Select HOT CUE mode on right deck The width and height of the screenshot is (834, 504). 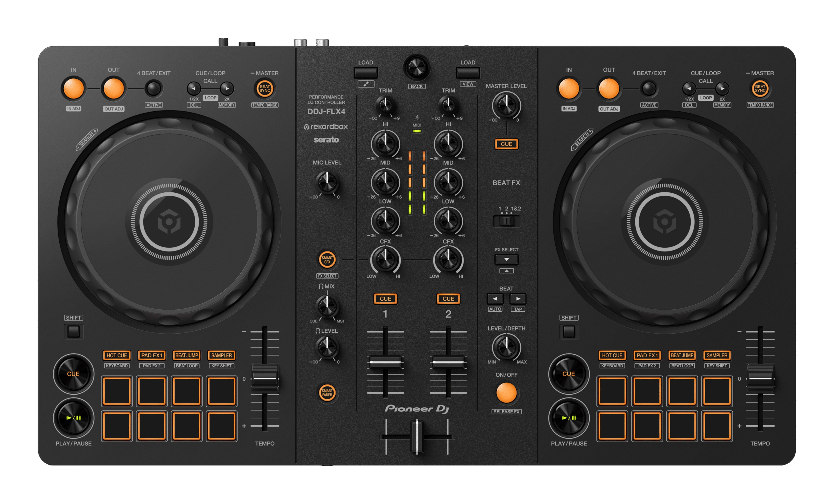(x=612, y=355)
